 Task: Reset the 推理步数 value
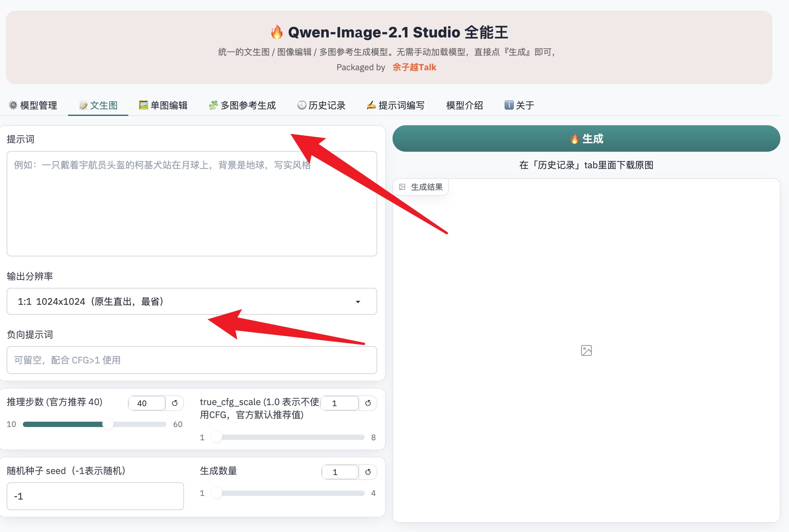175,403
